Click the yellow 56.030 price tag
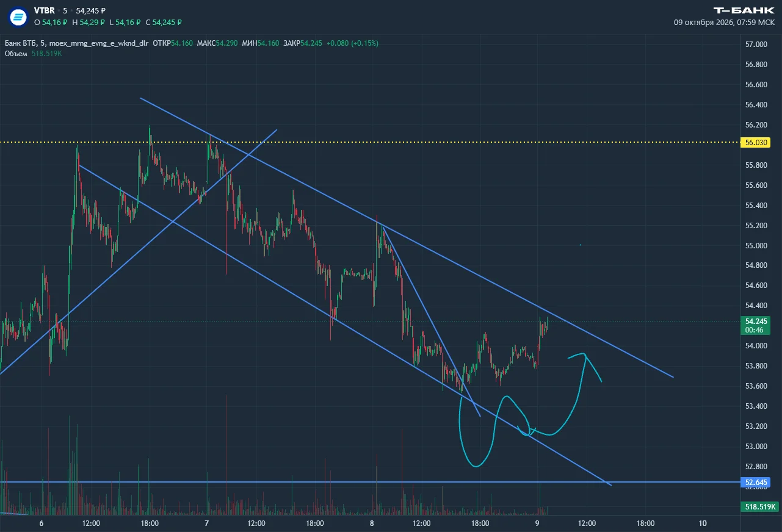782x532 pixels. click(x=756, y=142)
